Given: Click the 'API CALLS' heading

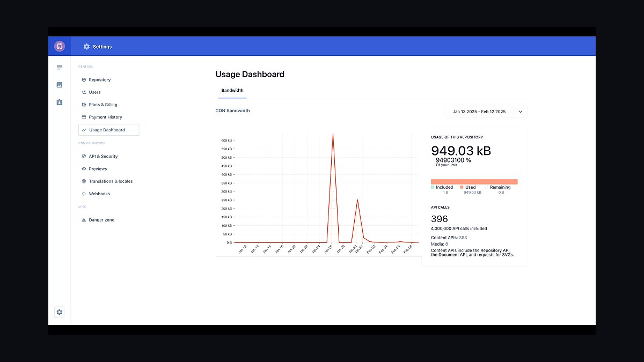Looking at the screenshot, I should pyautogui.click(x=440, y=207).
